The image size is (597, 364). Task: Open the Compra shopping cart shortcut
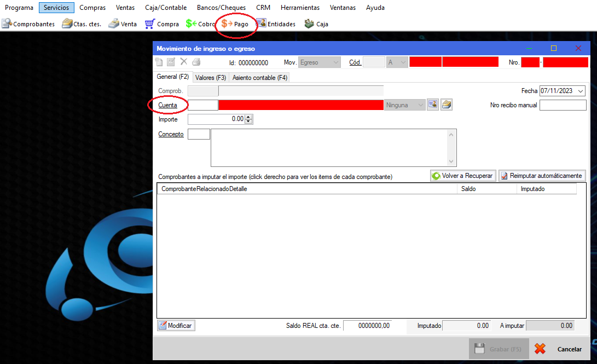[161, 24]
